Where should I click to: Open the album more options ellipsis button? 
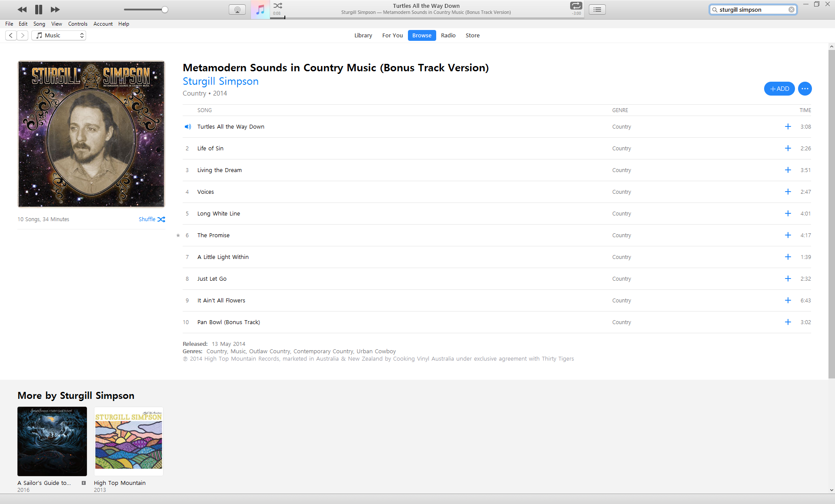(x=805, y=89)
